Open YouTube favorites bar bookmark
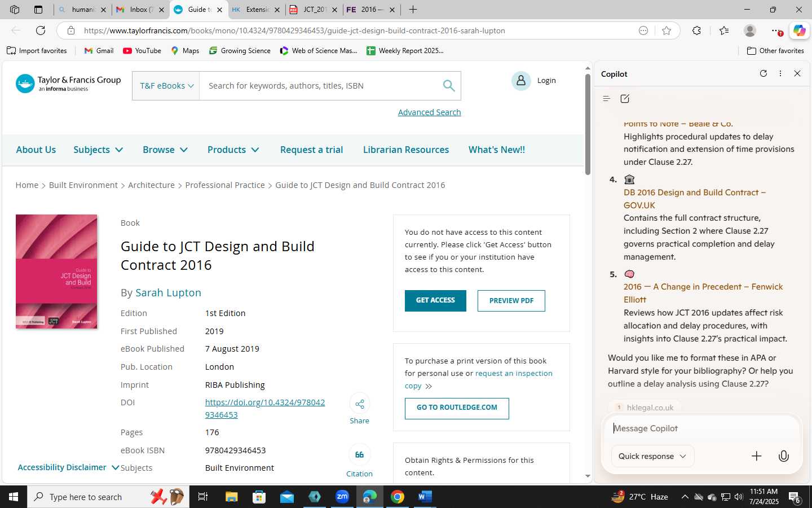The image size is (812, 508). (x=142, y=51)
